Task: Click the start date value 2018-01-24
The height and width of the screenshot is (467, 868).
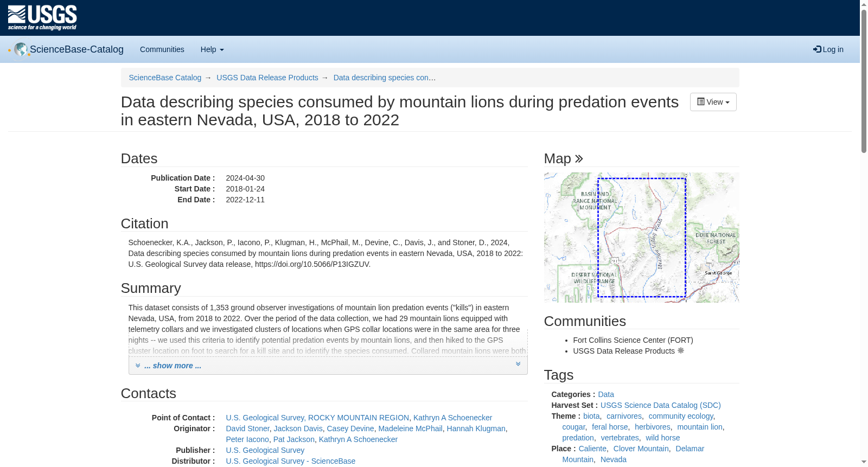Action: (245, 189)
